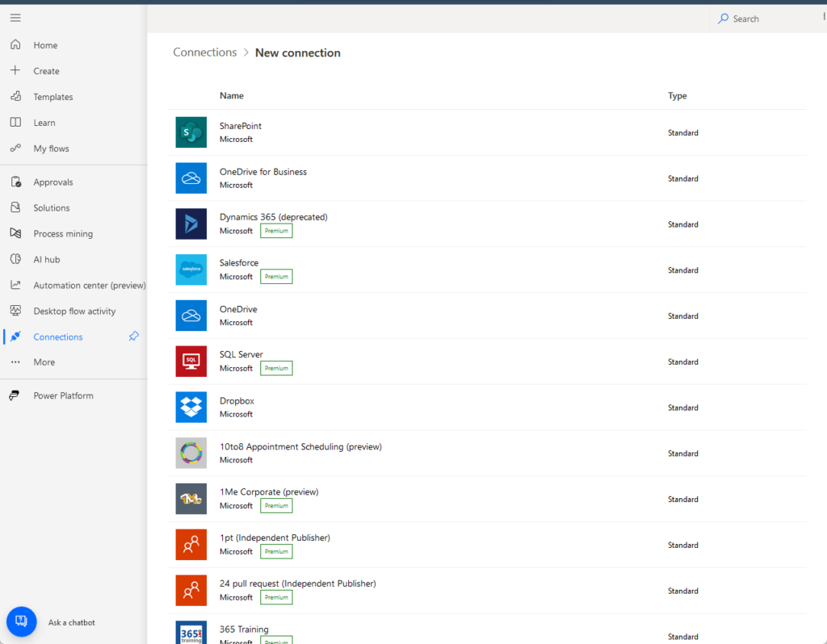Image resolution: width=827 pixels, height=644 pixels.
Task: Click the 365 Training logo
Action: coord(191,633)
